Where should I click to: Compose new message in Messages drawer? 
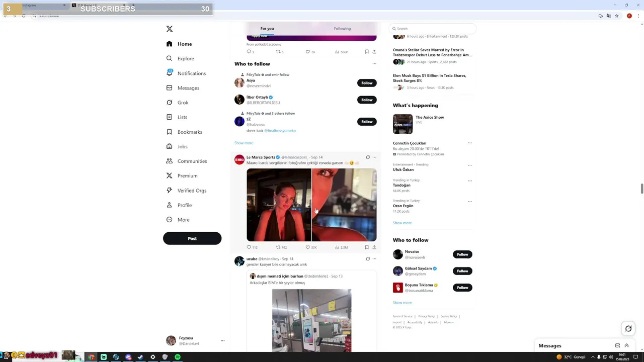(617, 345)
